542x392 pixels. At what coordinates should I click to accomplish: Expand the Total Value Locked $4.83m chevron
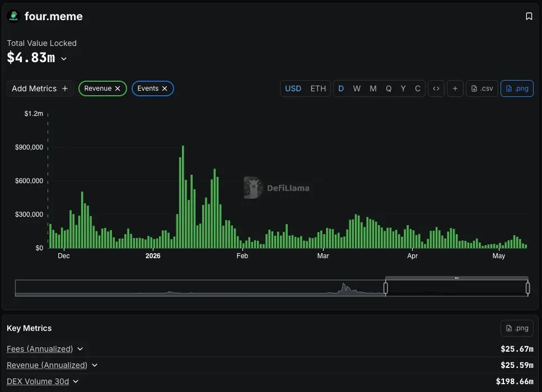point(64,59)
